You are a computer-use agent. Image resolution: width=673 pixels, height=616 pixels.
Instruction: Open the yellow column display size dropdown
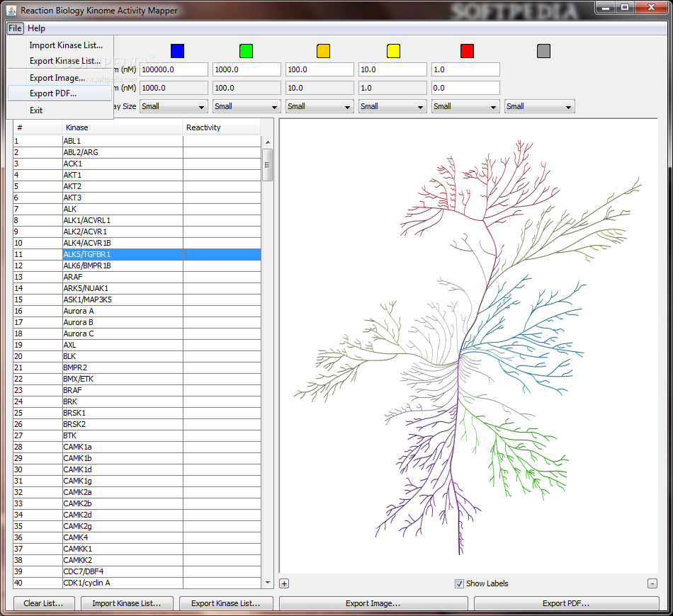click(x=392, y=106)
